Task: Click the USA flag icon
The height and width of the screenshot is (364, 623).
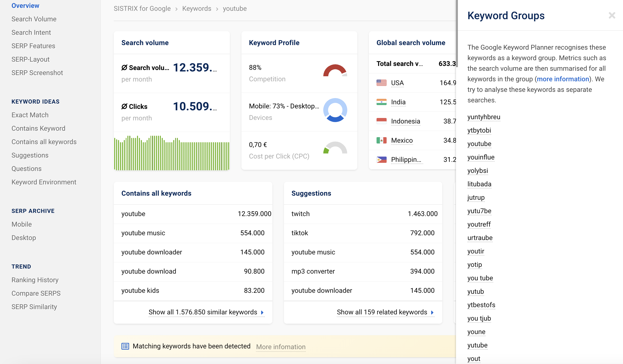Action: [381, 83]
